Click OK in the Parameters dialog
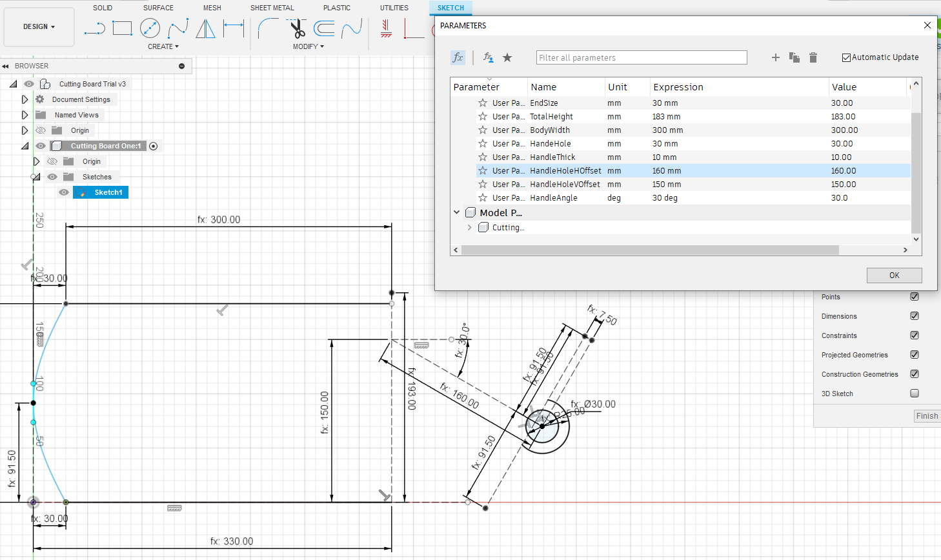Viewport: 941px width, 560px height. click(x=894, y=275)
